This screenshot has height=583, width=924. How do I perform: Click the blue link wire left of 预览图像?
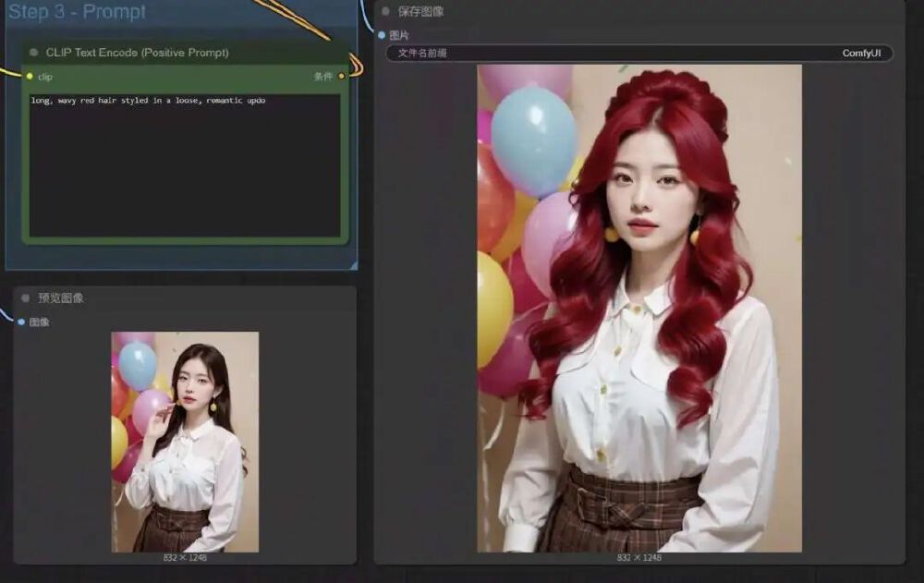[6, 316]
